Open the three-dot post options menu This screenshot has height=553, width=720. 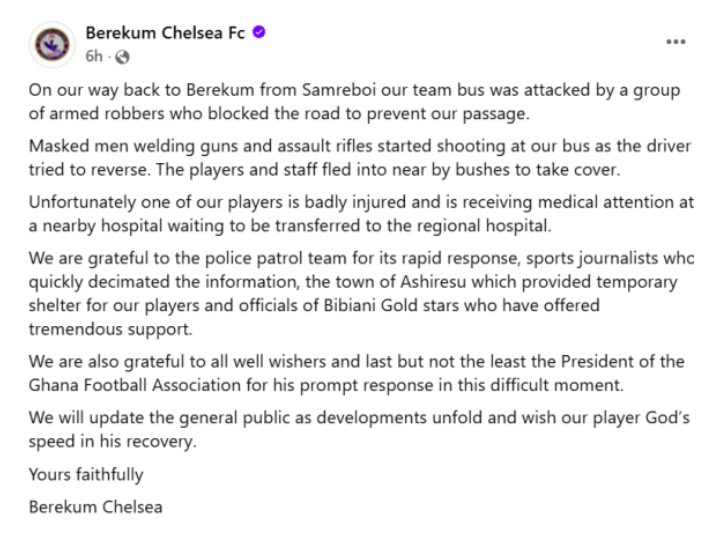[676, 42]
